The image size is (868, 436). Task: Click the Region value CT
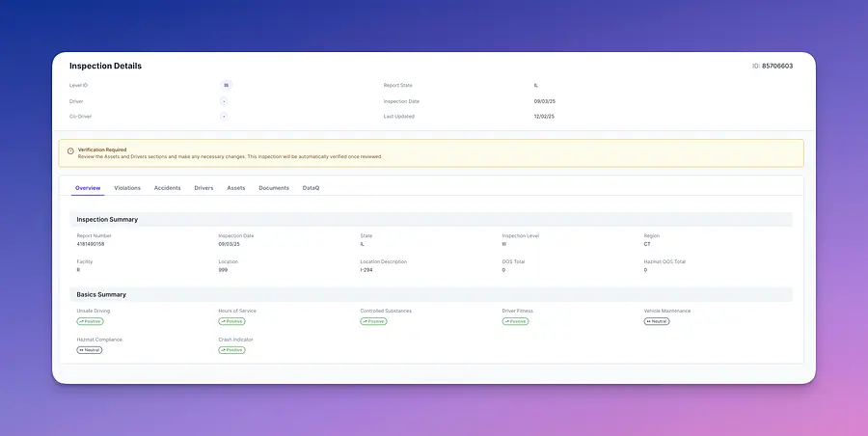[647, 244]
